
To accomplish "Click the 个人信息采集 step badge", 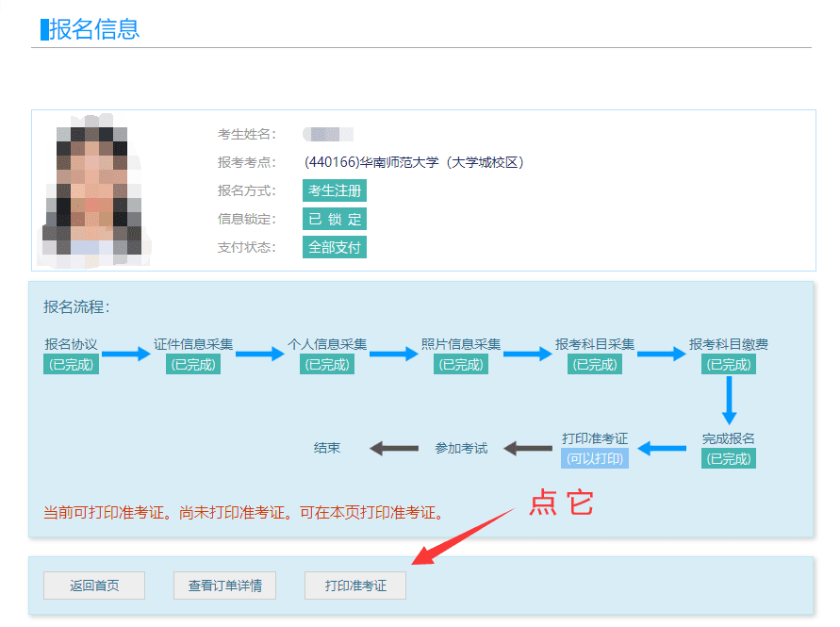I will pos(325,353).
